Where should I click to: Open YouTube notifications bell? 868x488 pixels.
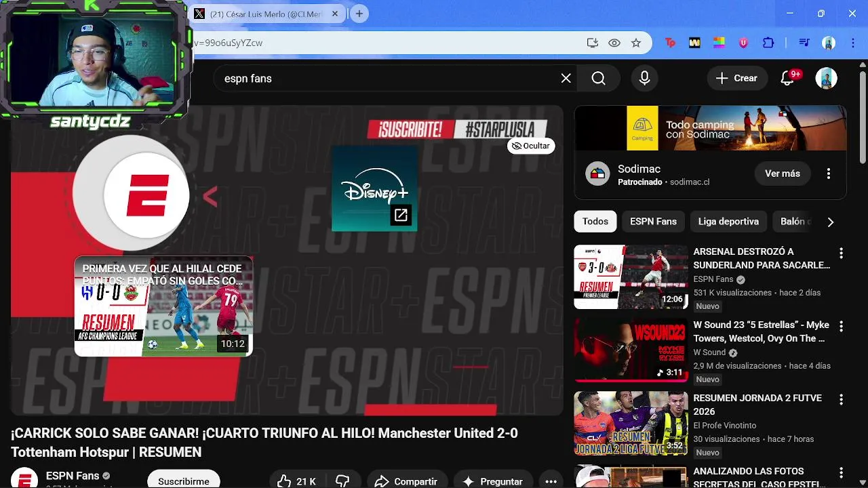(787, 79)
